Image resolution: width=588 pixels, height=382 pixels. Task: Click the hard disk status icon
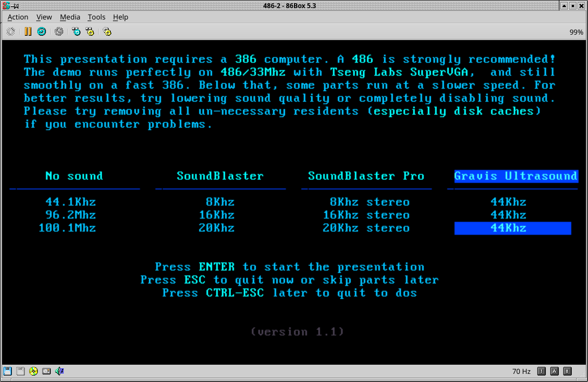[46, 371]
